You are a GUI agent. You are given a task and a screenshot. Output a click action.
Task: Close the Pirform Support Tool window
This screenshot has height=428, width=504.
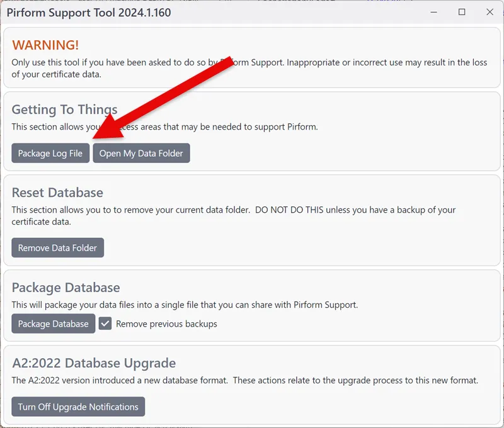tap(490, 12)
